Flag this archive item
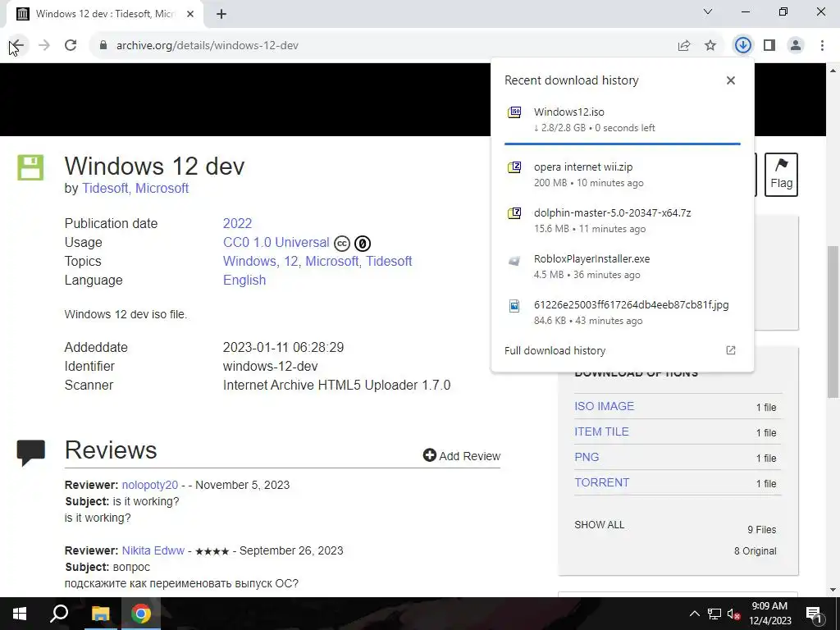This screenshot has height=630, width=840. coord(781,175)
